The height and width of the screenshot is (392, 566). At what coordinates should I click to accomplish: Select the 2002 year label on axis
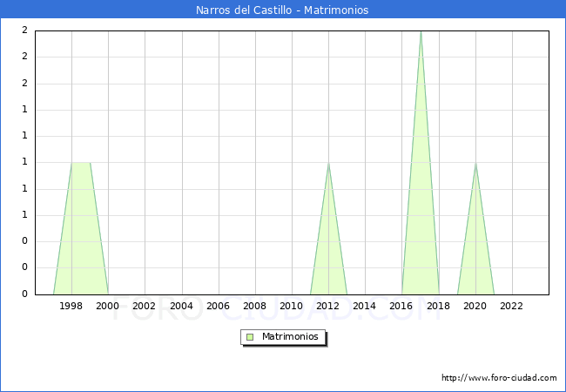(x=145, y=306)
